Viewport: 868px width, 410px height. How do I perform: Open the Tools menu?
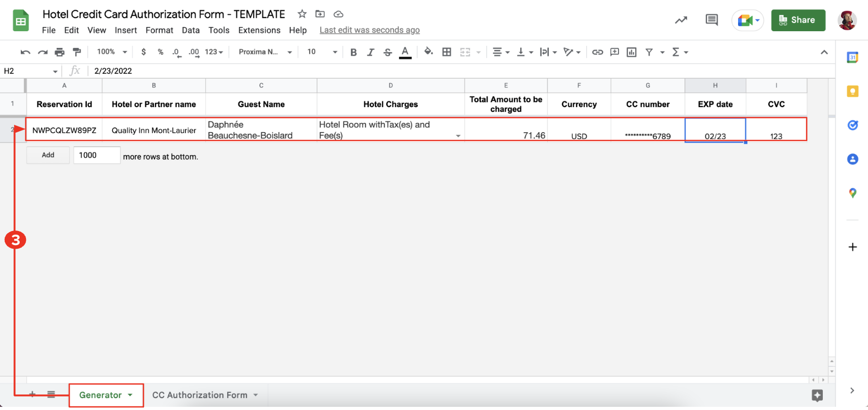coord(219,30)
